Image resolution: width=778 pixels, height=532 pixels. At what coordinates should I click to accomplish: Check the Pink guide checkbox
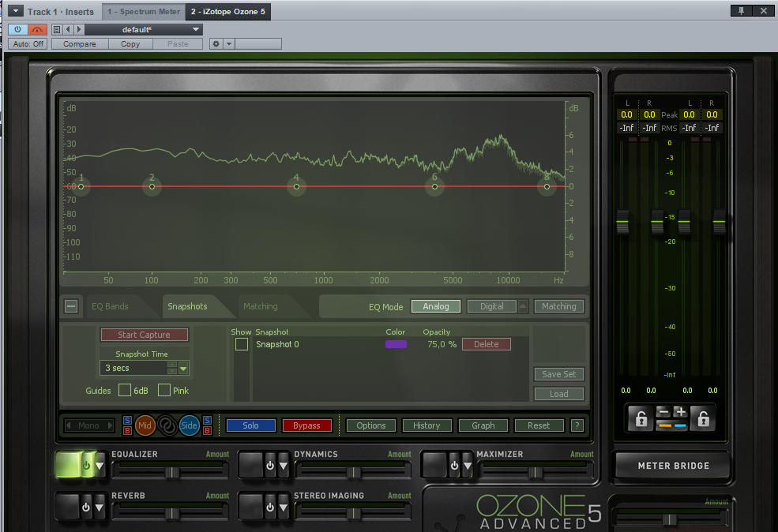click(x=164, y=390)
